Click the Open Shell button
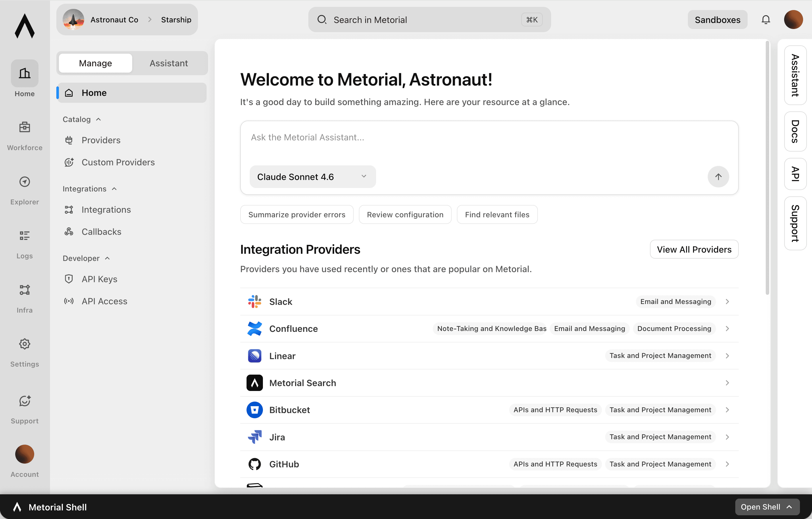The height and width of the screenshot is (519, 812). pos(767,507)
